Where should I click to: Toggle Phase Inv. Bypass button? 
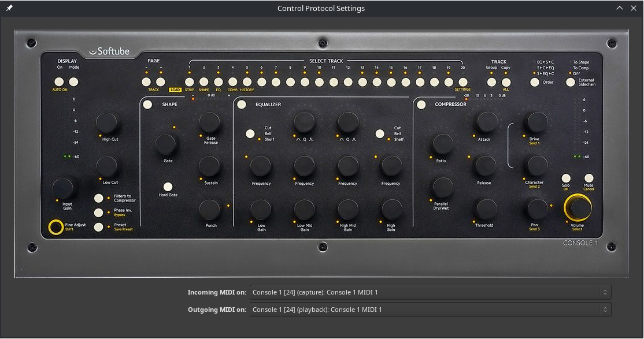pyautogui.click(x=99, y=213)
